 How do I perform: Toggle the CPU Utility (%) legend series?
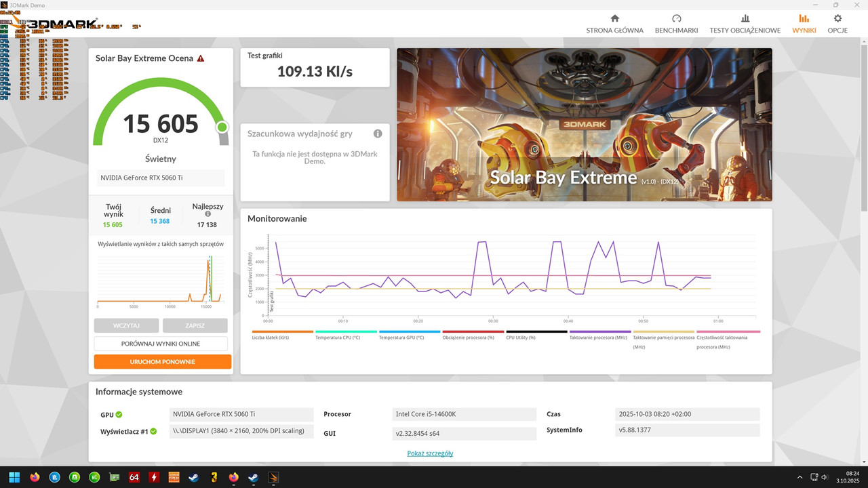[x=536, y=335]
